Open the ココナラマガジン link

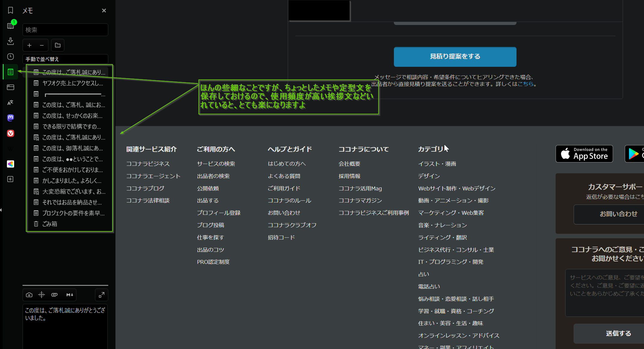pos(360,201)
